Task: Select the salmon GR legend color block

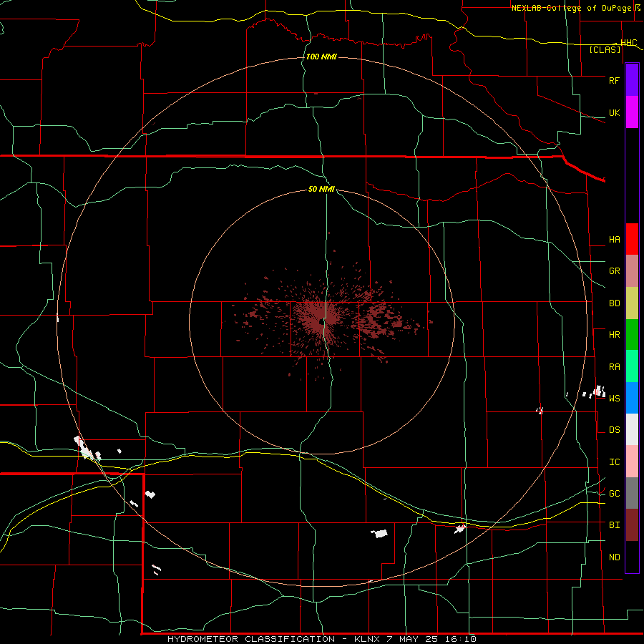Action: [632, 271]
